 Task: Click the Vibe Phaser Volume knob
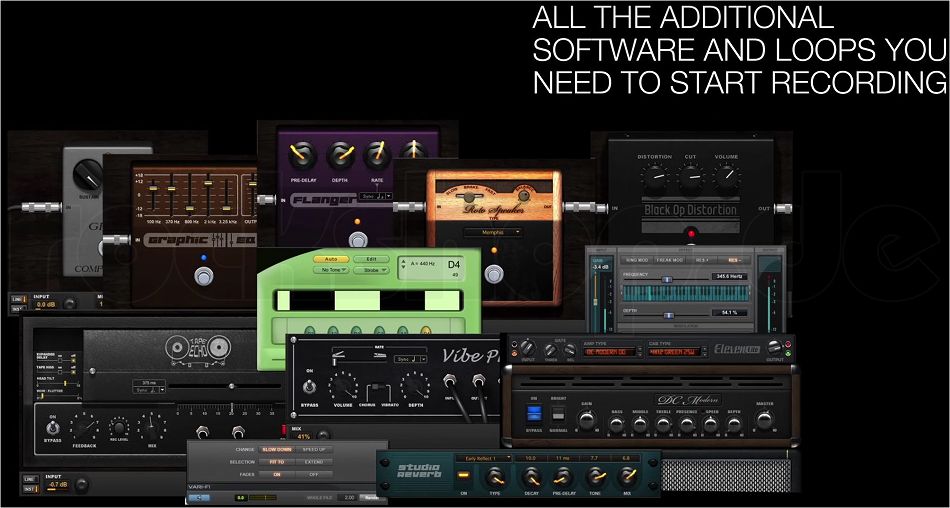point(343,387)
